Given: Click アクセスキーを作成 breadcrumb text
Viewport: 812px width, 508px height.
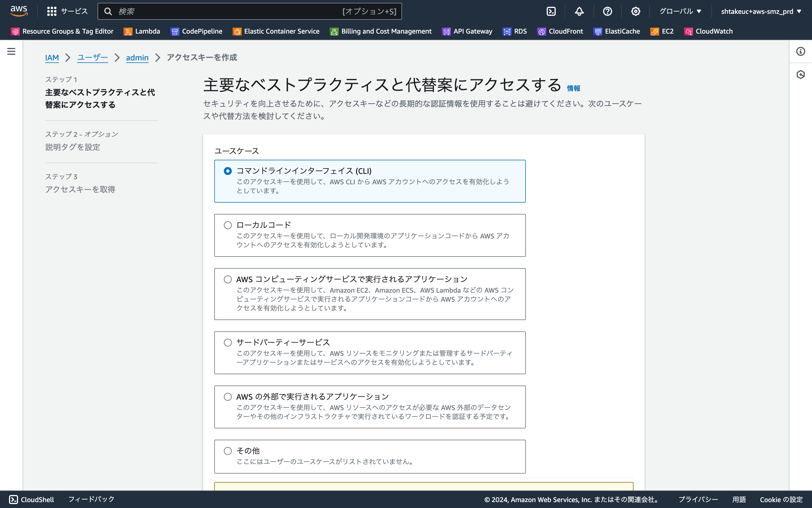Looking at the screenshot, I should [202, 58].
